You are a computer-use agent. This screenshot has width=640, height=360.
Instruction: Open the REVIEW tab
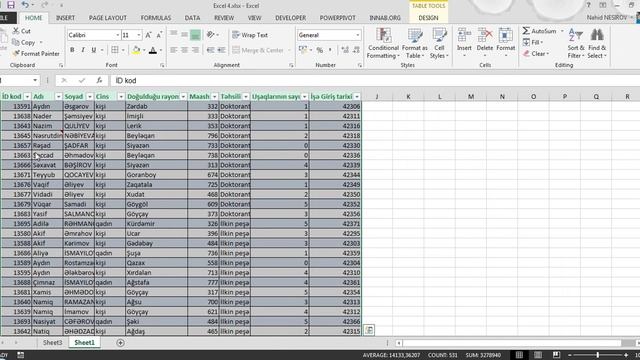point(224,18)
